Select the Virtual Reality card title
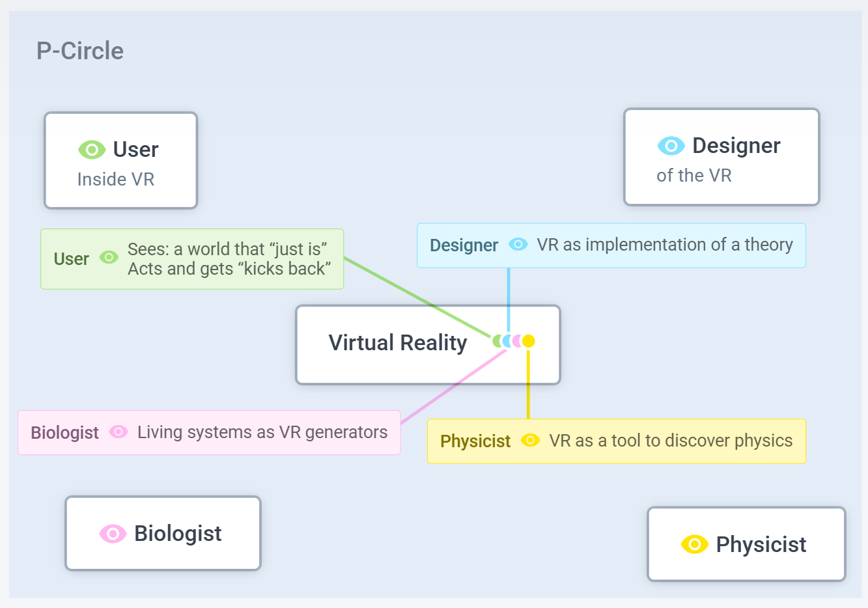 [x=397, y=342]
